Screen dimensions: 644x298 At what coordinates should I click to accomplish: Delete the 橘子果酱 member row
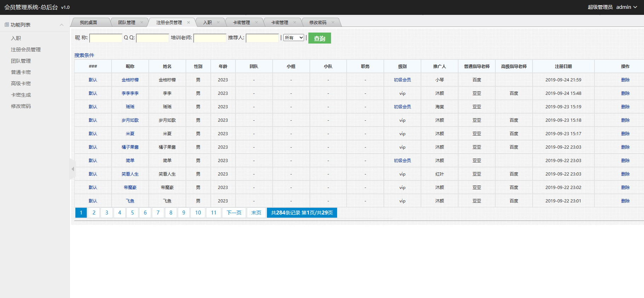coord(625,147)
